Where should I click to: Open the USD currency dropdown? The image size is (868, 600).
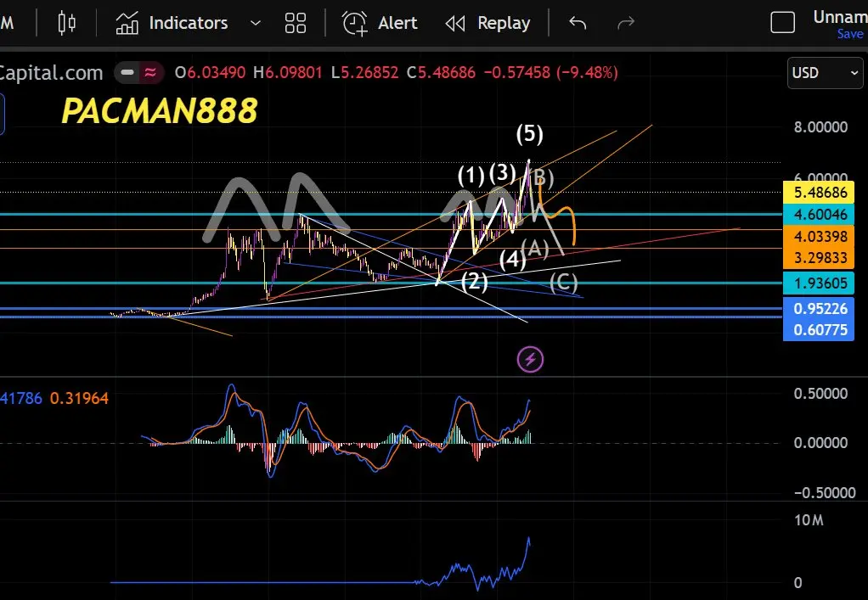(x=825, y=73)
